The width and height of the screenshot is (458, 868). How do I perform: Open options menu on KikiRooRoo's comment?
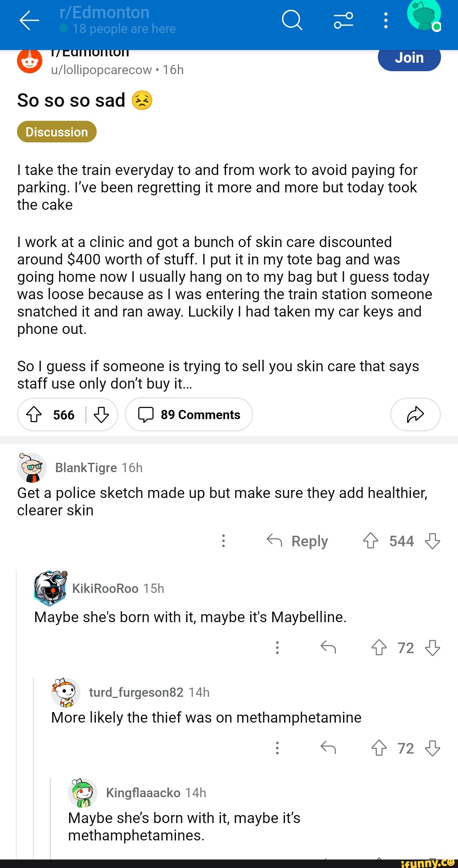(x=277, y=648)
